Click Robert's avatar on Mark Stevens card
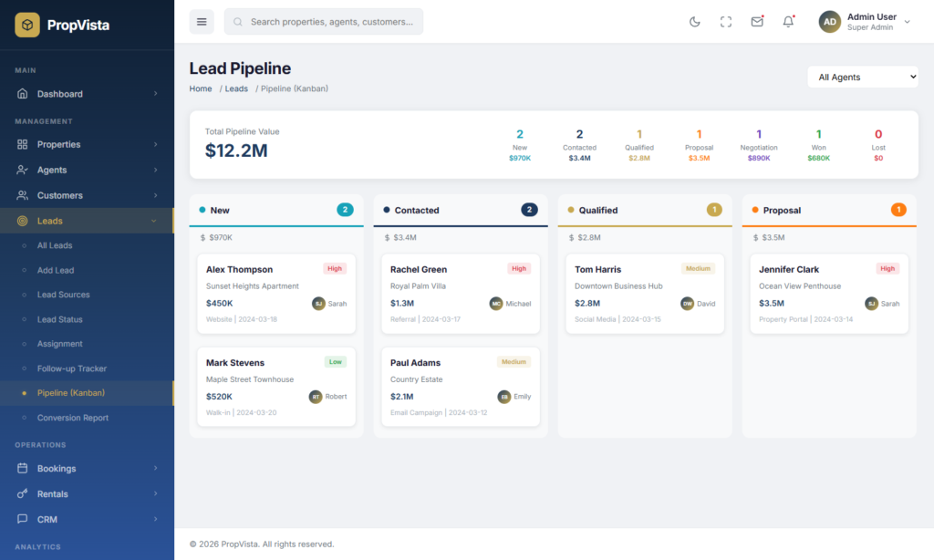 pyautogui.click(x=316, y=397)
